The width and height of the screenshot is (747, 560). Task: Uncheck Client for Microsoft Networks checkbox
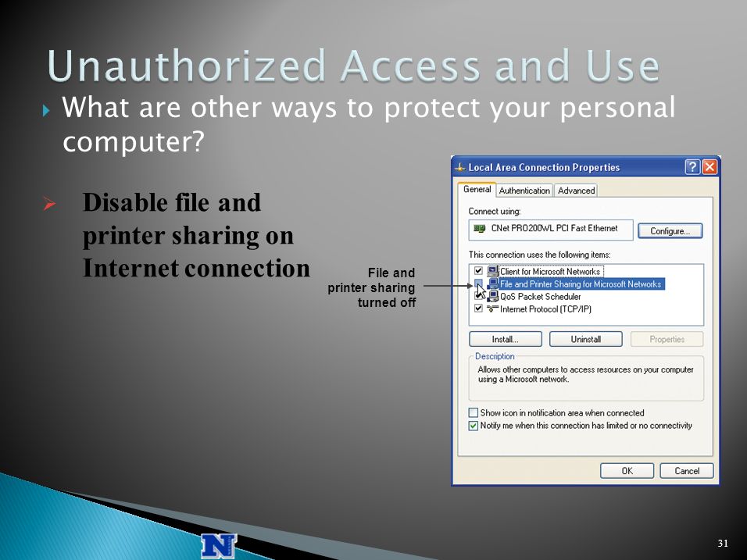[x=478, y=271]
